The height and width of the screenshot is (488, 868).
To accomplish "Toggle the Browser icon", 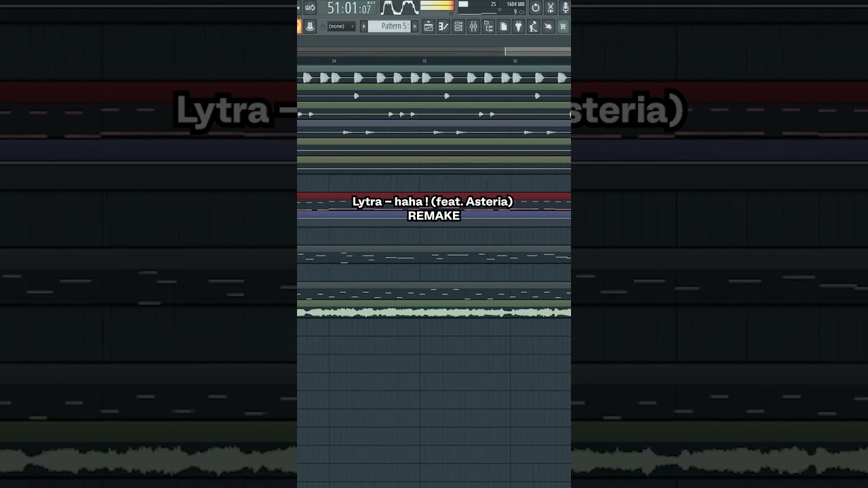I will (488, 26).
